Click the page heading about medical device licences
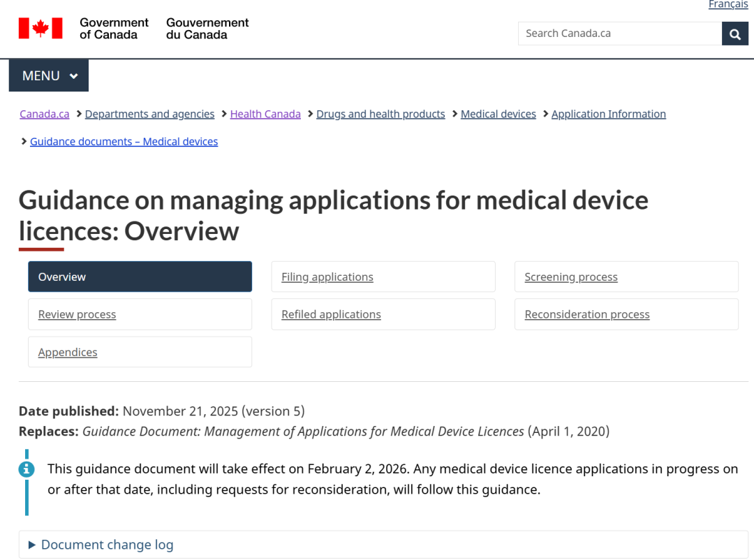The width and height of the screenshot is (754, 560). [x=333, y=216]
